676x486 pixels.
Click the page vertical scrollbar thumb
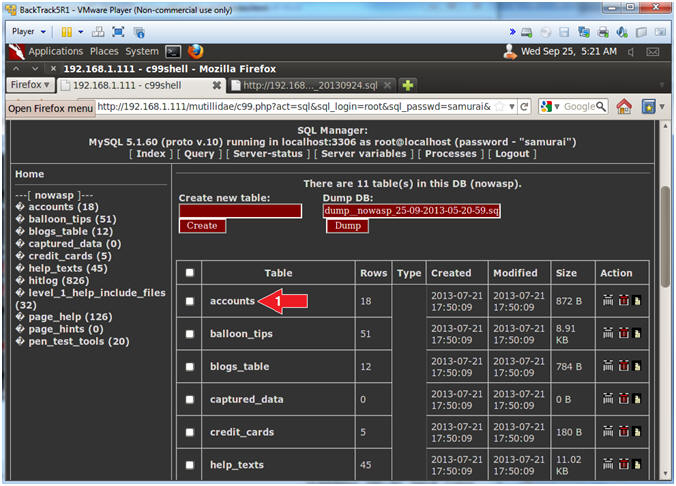pyautogui.click(x=666, y=236)
